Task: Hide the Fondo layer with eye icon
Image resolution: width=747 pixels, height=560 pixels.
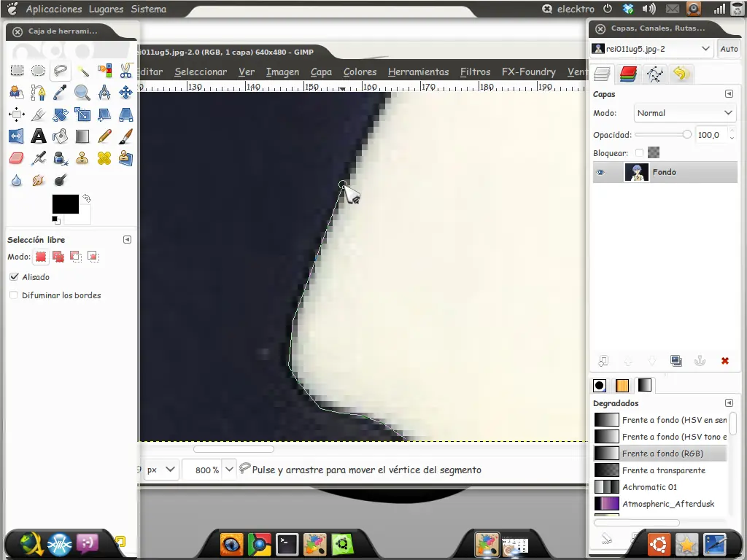Action: pos(600,172)
